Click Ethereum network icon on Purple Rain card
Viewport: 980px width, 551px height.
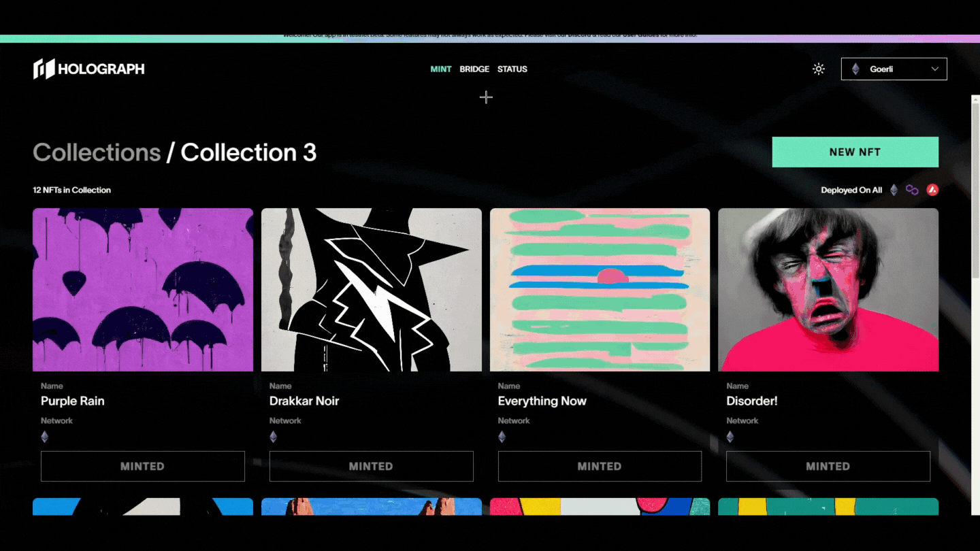click(45, 437)
